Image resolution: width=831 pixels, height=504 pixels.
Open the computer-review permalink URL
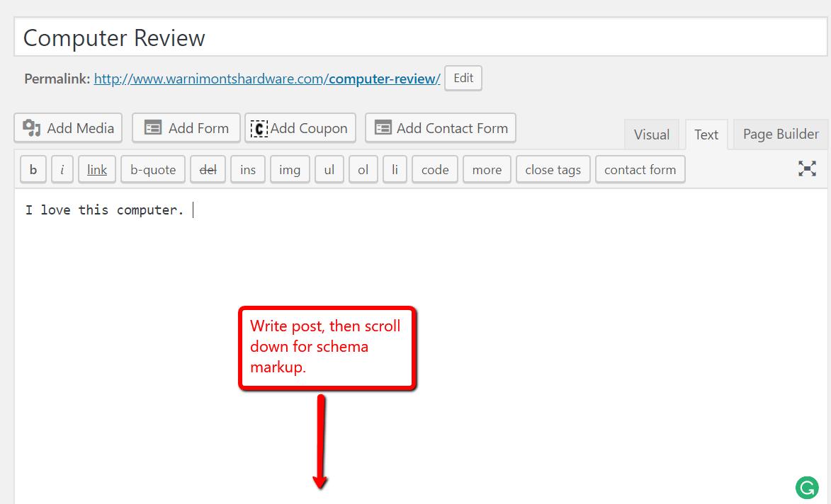[267, 79]
